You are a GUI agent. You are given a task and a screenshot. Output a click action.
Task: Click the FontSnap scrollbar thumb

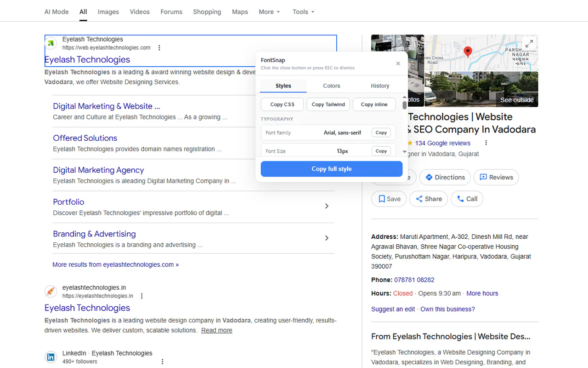click(405, 105)
